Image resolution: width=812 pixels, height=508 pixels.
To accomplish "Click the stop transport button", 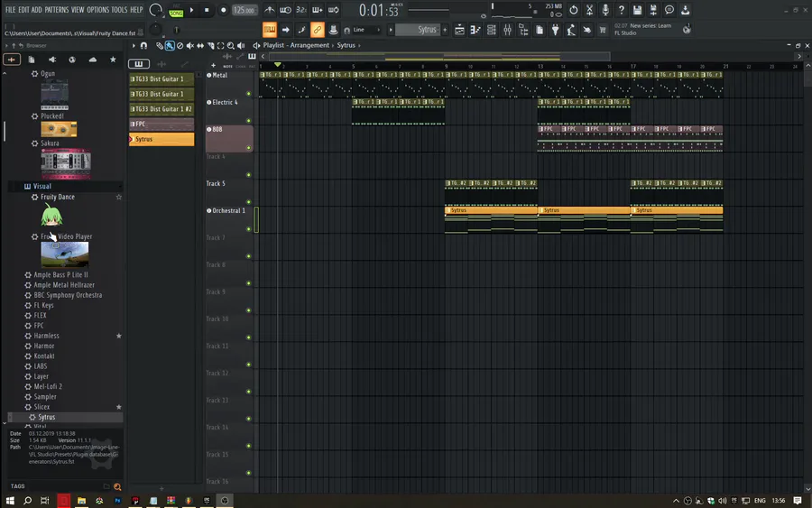I will pyautogui.click(x=207, y=10).
